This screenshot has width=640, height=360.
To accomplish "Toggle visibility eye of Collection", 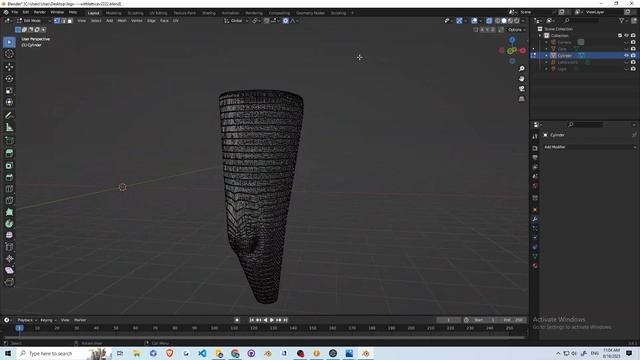I will (x=626, y=36).
